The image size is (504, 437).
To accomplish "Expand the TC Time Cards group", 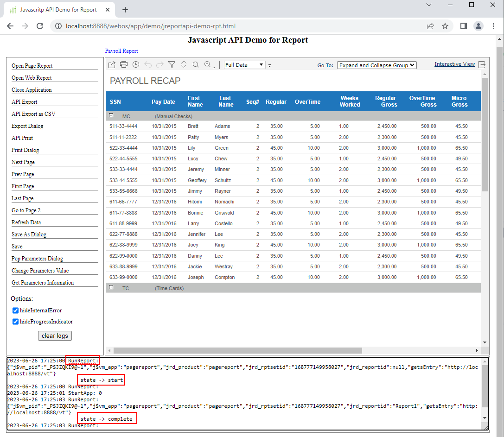I will coord(111,287).
